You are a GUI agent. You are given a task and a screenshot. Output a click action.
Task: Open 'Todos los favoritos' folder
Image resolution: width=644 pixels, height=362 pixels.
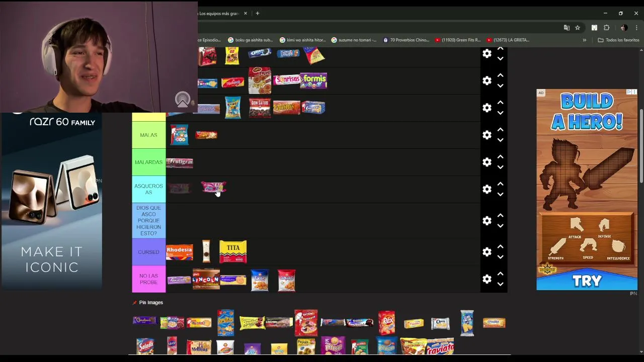pyautogui.click(x=618, y=40)
